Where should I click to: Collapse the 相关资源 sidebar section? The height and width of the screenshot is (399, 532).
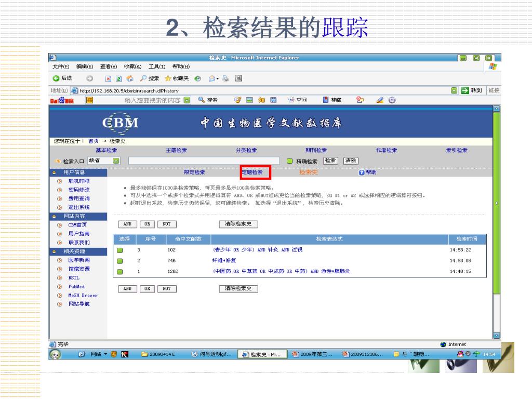(x=54, y=251)
